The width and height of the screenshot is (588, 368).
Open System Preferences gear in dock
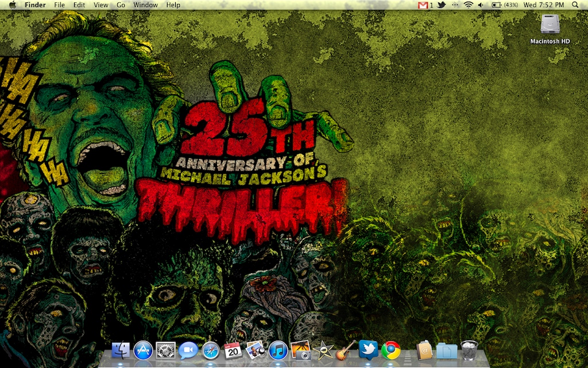165,350
